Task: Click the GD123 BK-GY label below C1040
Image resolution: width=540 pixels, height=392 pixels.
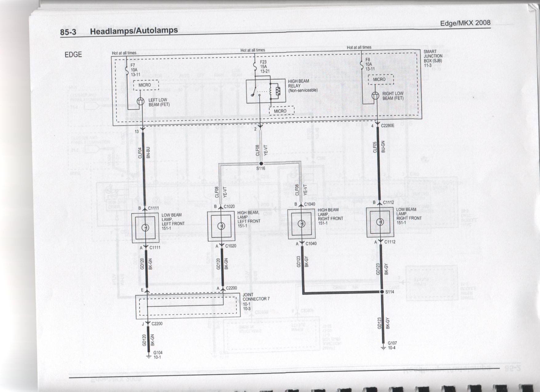Action: (x=302, y=261)
